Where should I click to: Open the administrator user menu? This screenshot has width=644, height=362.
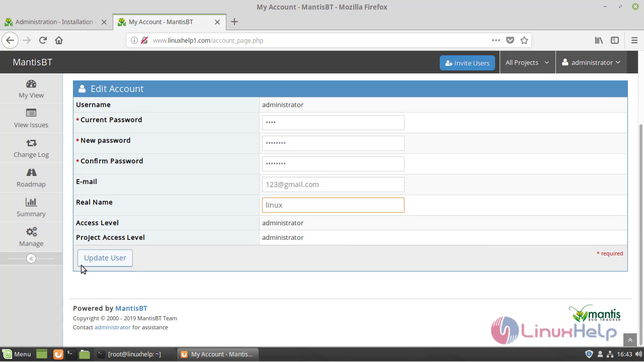pos(591,62)
